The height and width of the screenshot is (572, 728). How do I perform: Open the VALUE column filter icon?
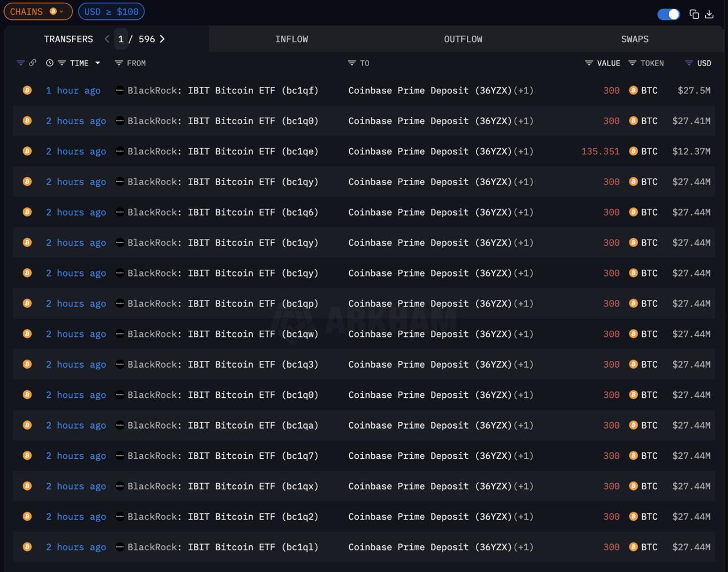tap(589, 63)
